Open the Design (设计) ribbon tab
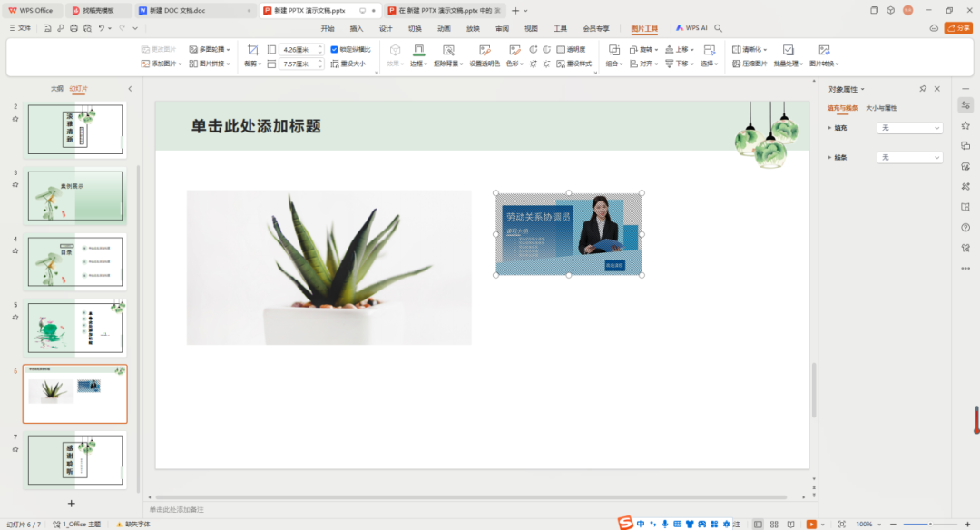The width and height of the screenshot is (980, 530). click(386, 28)
